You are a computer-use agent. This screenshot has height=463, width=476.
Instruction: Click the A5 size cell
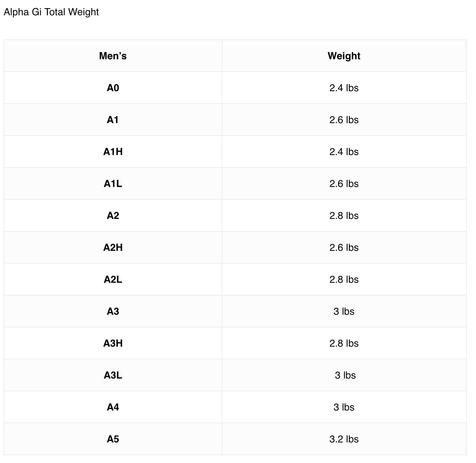tap(113, 439)
